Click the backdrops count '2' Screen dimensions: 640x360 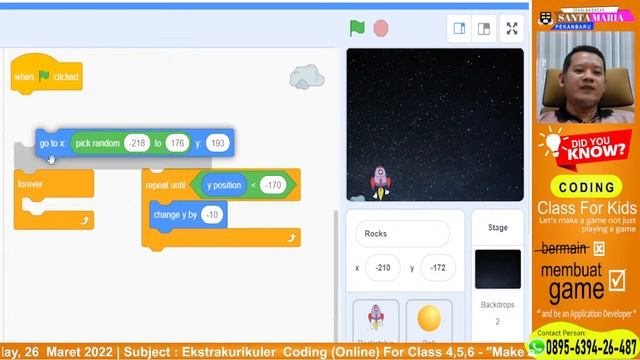click(x=498, y=322)
